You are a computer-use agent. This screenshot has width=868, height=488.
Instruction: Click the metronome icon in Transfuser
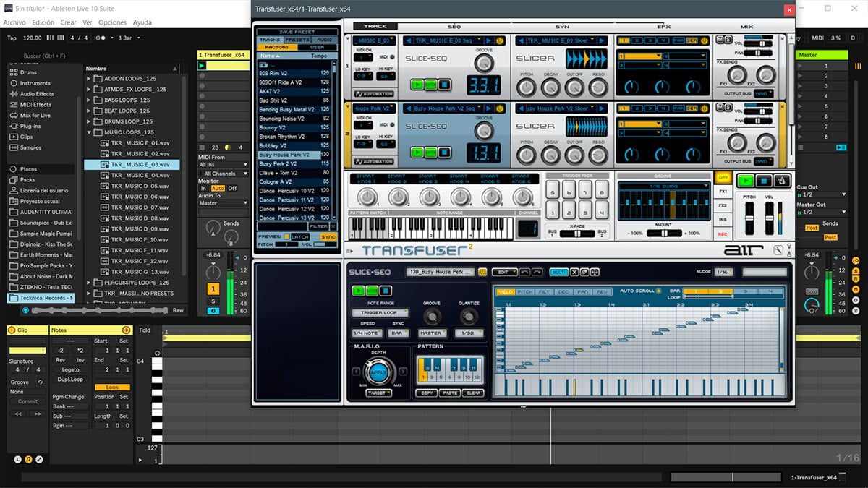pos(782,180)
